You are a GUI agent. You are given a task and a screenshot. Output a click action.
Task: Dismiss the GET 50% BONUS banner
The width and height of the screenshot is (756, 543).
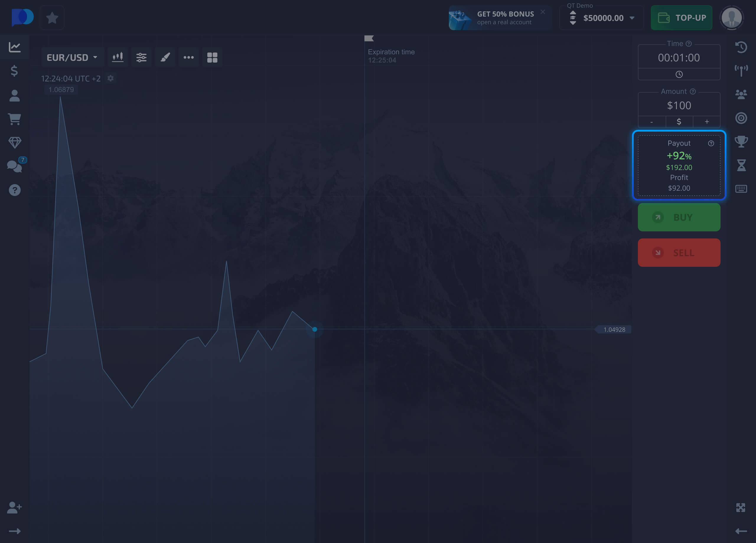coord(543,12)
